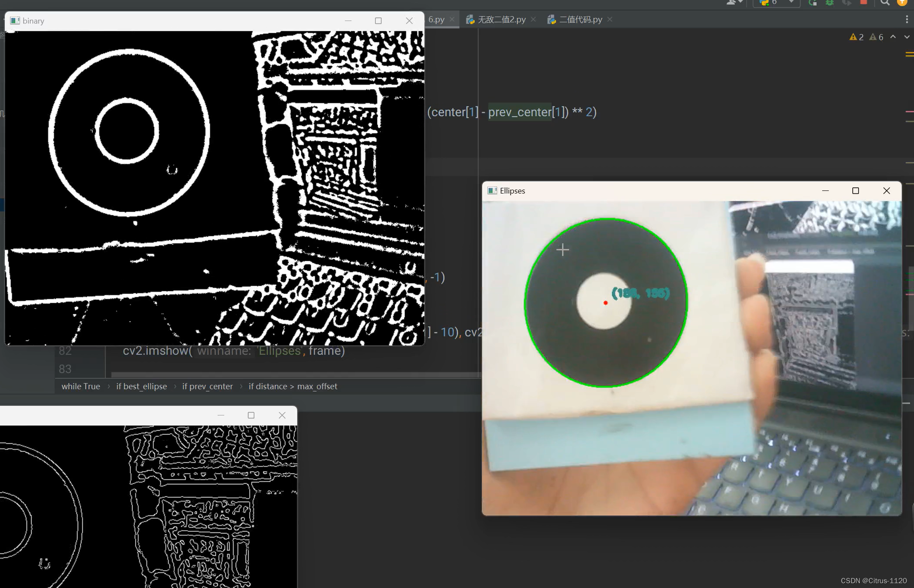This screenshot has height=588, width=914.
Task: Click 'if best_ellipse' breadcrumb
Action: [x=141, y=386]
